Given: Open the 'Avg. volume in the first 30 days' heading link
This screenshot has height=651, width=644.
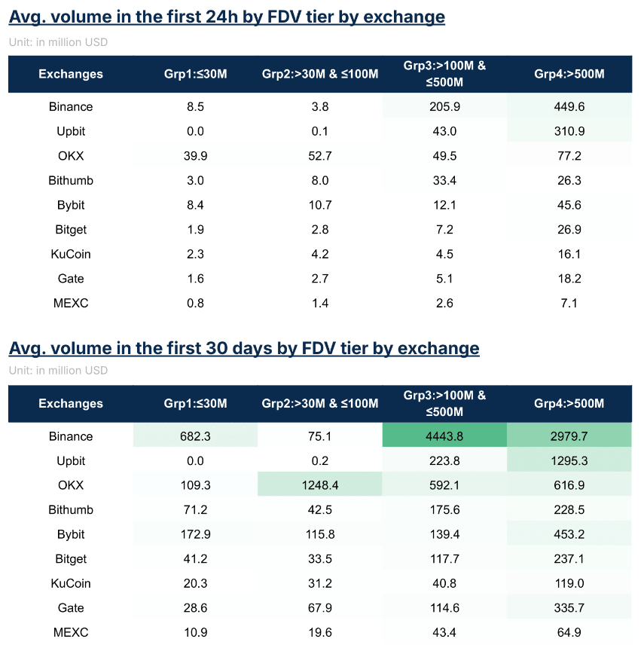Looking at the screenshot, I should (244, 348).
